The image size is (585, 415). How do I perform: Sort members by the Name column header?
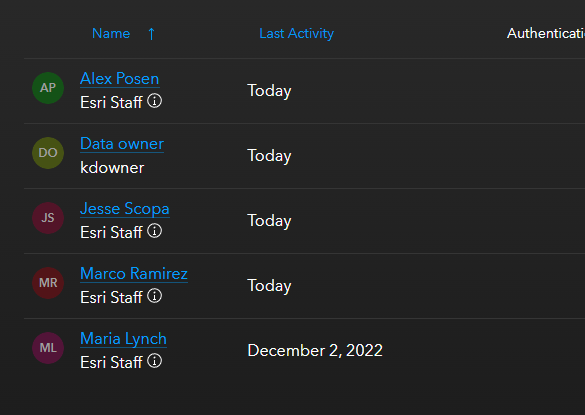(x=111, y=34)
